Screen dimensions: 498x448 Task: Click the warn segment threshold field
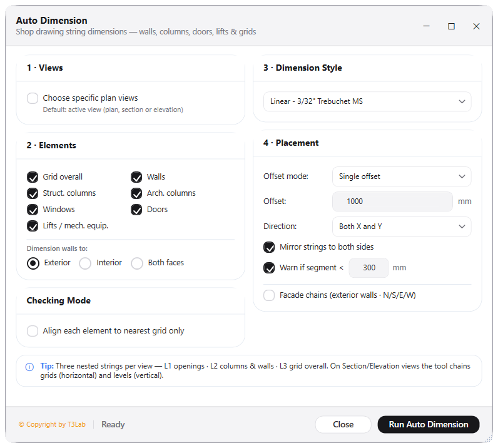point(368,268)
